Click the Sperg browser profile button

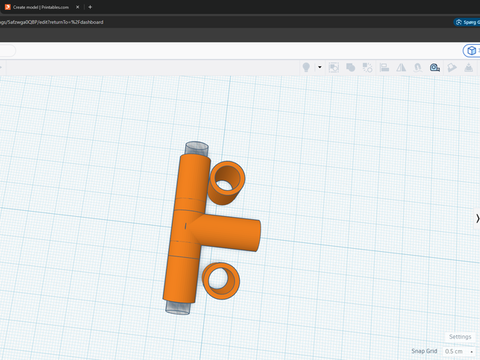tap(467, 22)
